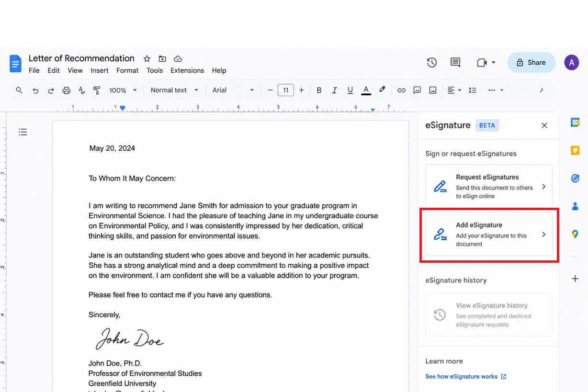Viewport: 588px width, 392px height.
Task: Open the Extensions menu
Action: point(187,70)
